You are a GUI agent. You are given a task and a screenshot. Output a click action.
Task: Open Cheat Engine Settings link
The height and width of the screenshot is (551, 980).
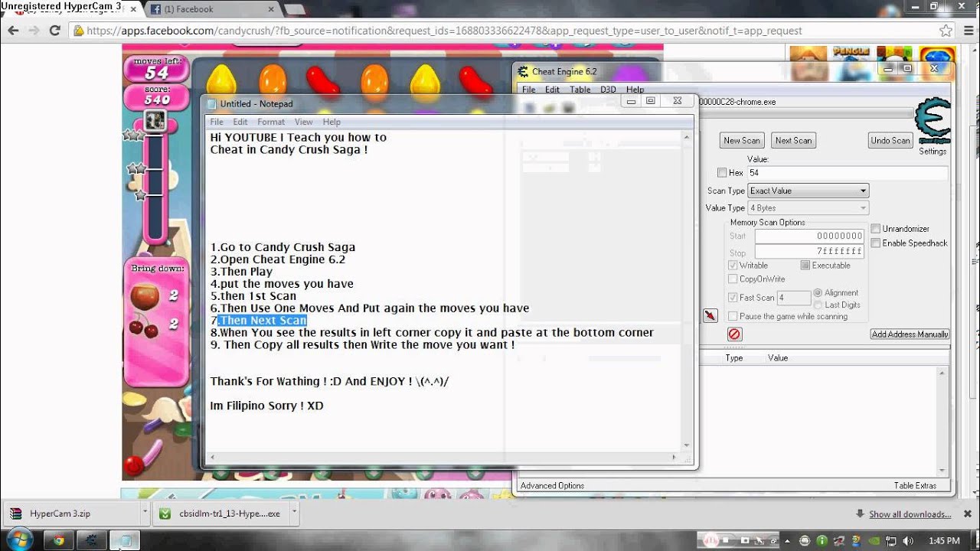933,152
